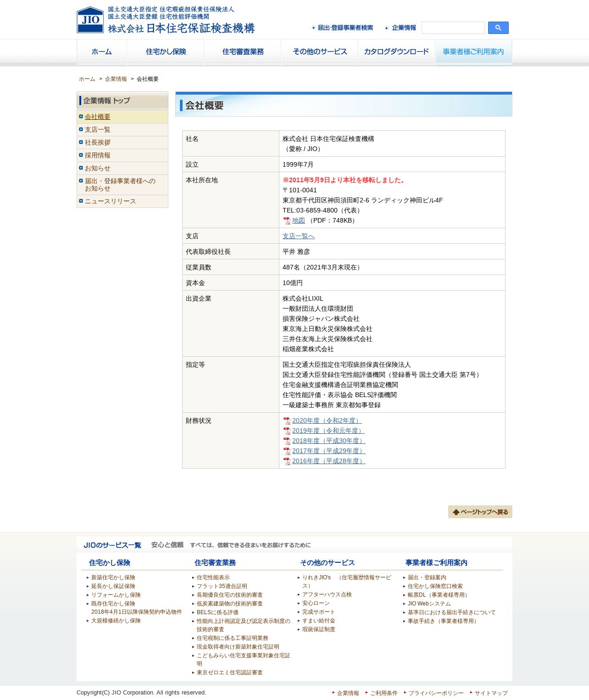Open JIO Webシステム footer link
Image resolution: width=589 pixels, height=700 pixels.
pos(429,604)
